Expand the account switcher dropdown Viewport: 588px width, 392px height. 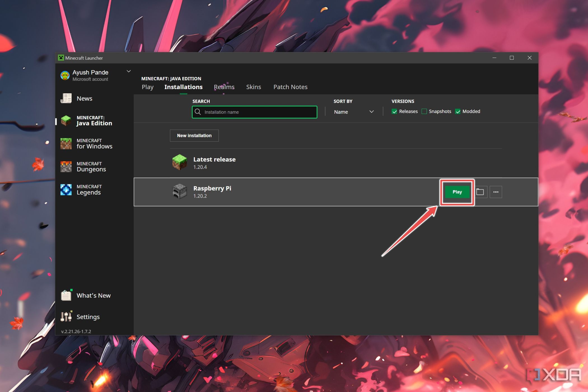tap(129, 71)
